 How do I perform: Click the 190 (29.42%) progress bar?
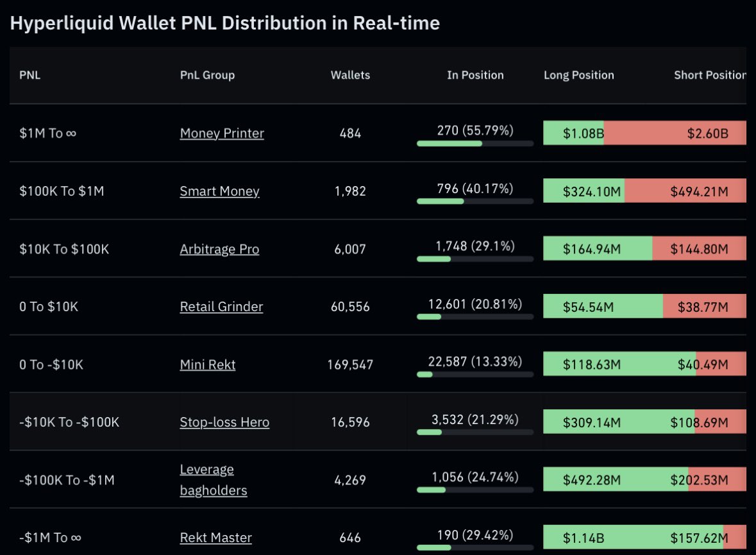pos(475,548)
